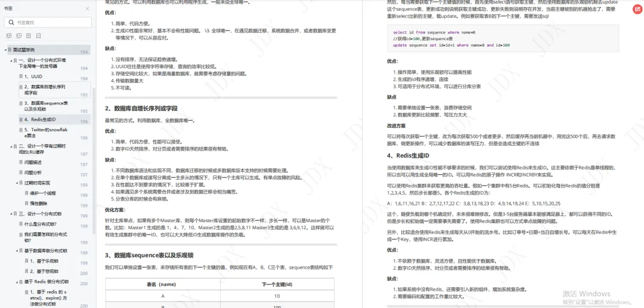
Task: Click bookmark icon beside 问题描述
Action: (x=21, y=162)
